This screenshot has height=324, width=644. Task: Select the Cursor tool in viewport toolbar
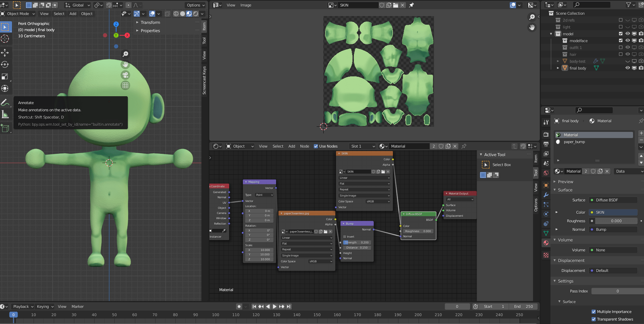pos(5,39)
